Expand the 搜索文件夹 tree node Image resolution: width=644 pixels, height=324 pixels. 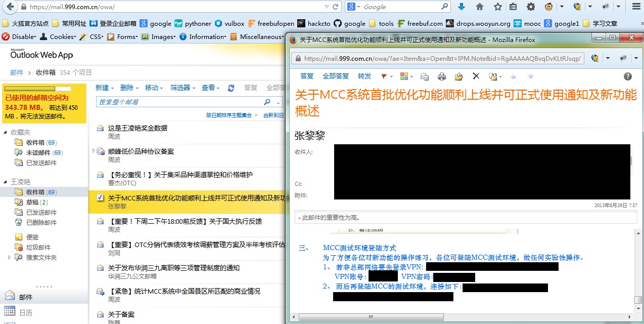(9, 258)
